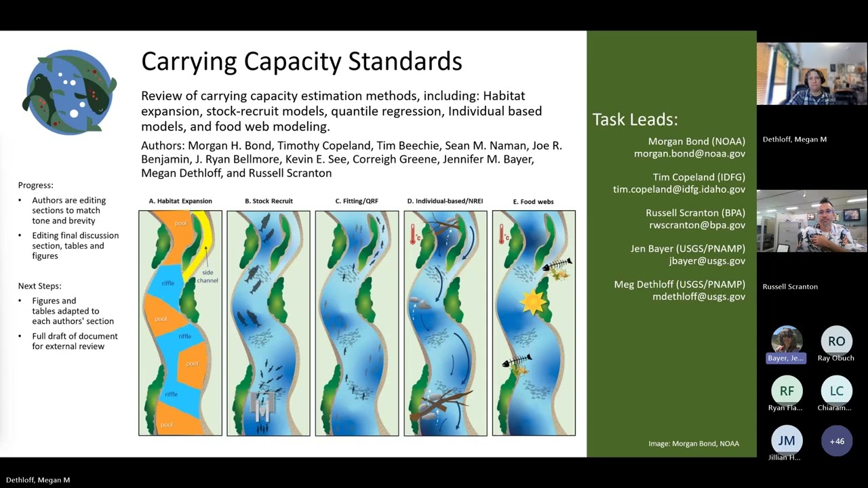Click the D. Individual-based/NREI river diagram
The width and height of the screenshot is (868, 488).
(x=446, y=323)
